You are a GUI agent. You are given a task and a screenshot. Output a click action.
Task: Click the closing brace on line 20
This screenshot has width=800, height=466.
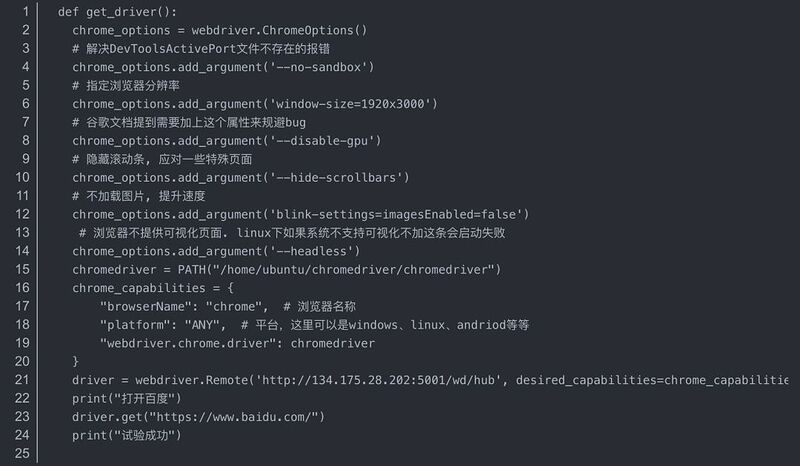click(x=76, y=361)
